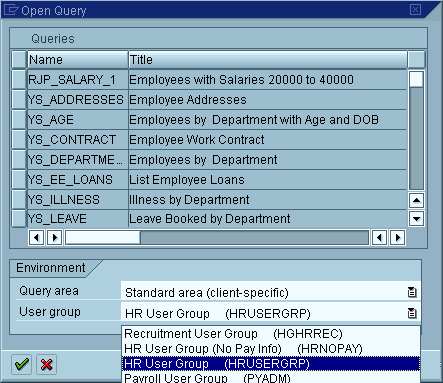Image resolution: width=443 pixels, height=383 pixels.
Task: Click title Leave Booked by Department
Action: (x=210, y=219)
